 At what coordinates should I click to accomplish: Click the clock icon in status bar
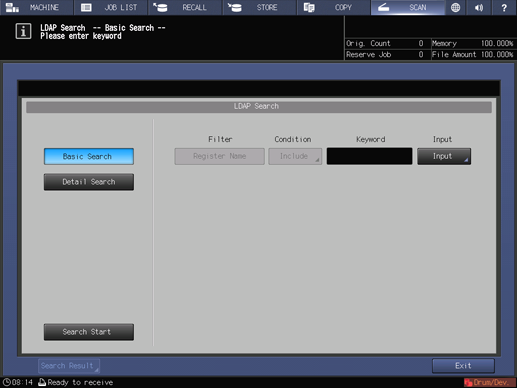click(7, 382)
